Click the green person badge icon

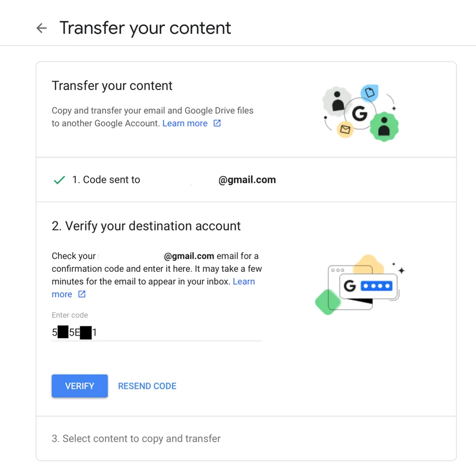384,126
